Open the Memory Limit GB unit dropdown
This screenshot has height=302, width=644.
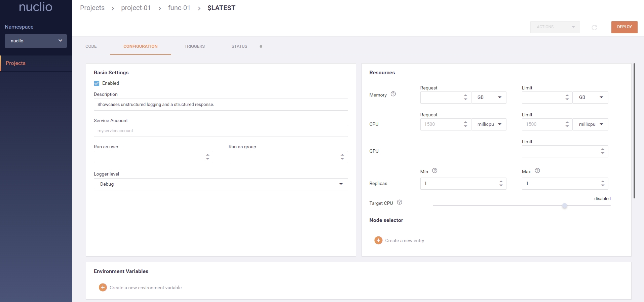click(x=590, y=98)
